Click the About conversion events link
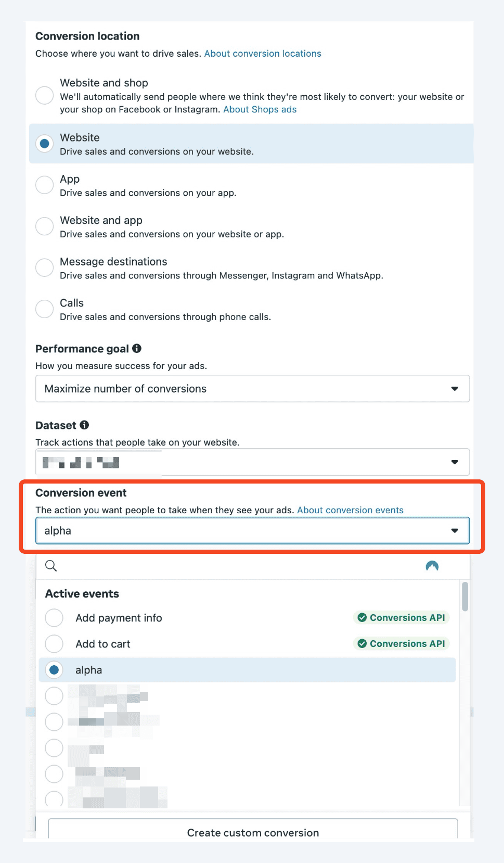504x863 pixels. click(350, 510)
